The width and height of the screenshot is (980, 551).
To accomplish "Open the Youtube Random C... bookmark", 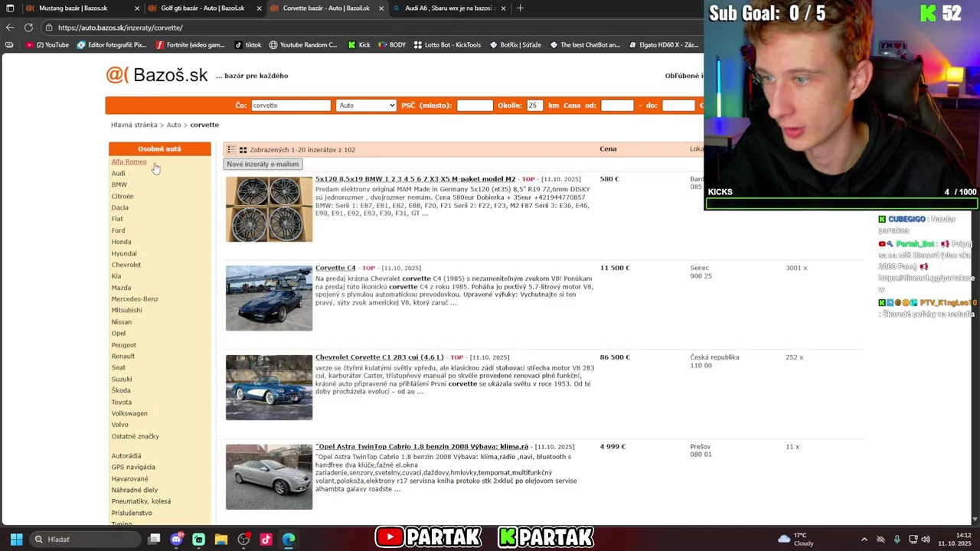I will click(303, 45).
